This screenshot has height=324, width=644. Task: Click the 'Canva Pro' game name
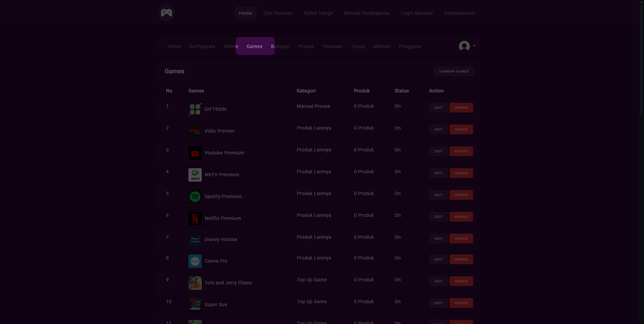click(x=216, y=261)
